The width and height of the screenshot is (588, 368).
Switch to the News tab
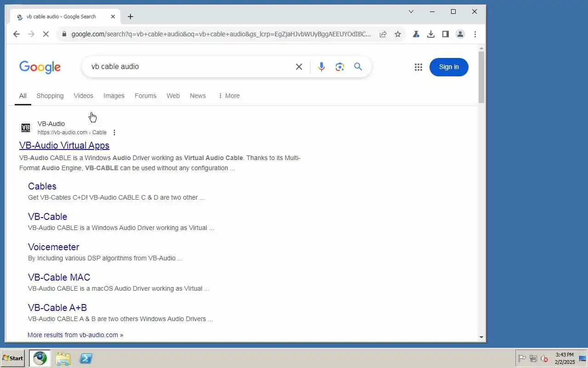pyautogui.click(x=198, y=96)
